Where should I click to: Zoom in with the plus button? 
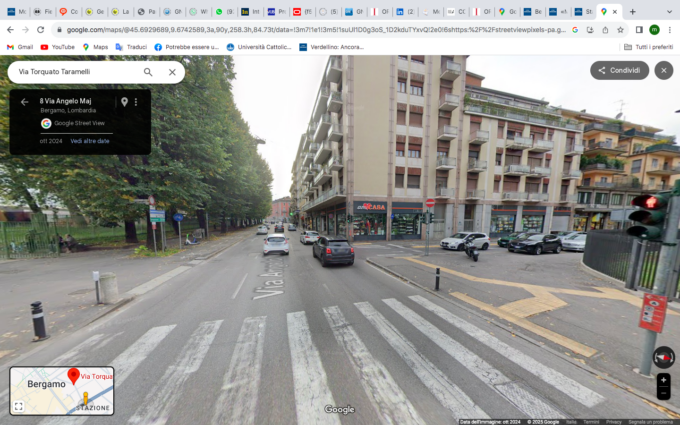point(663,380)
